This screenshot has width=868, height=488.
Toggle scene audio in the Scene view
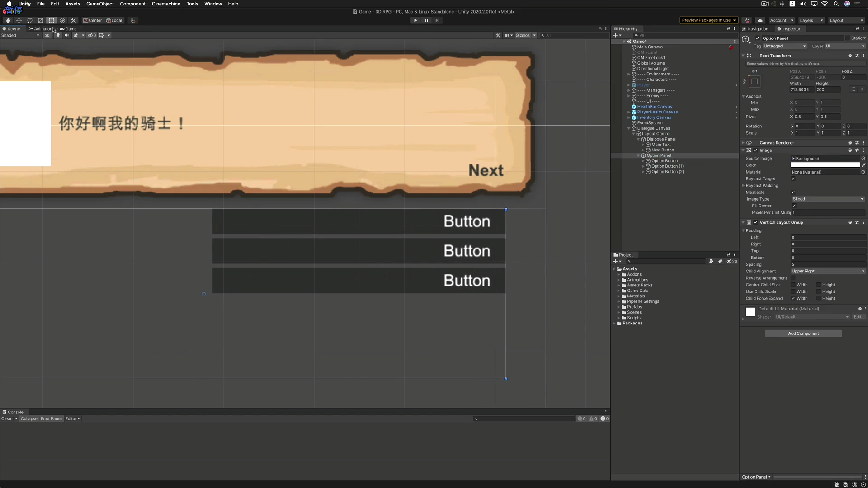point(66,35)
